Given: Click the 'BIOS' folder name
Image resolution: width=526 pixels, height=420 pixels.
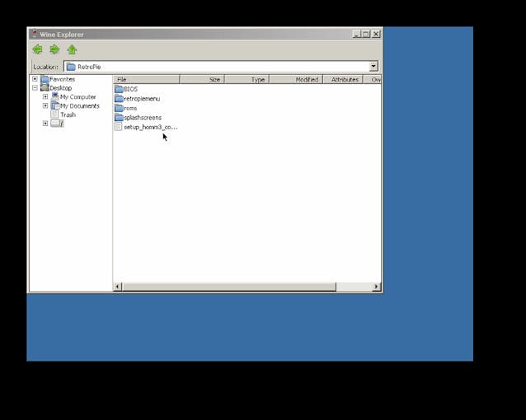Looking at the screenshot, I should (131, 89).
